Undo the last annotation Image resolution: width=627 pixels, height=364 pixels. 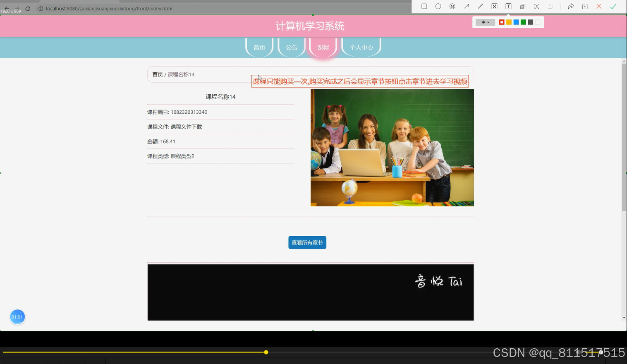coord(550,6)
